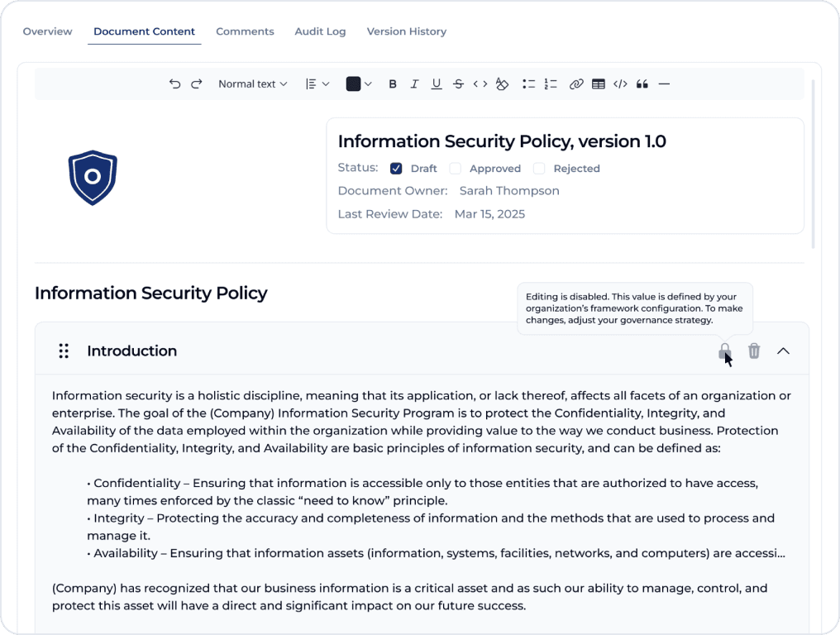Image resolution: width=840 pixels, height=635 pixels.
Task: Open the code block tool
Action: pyautogui.click(x=620, y=84)
